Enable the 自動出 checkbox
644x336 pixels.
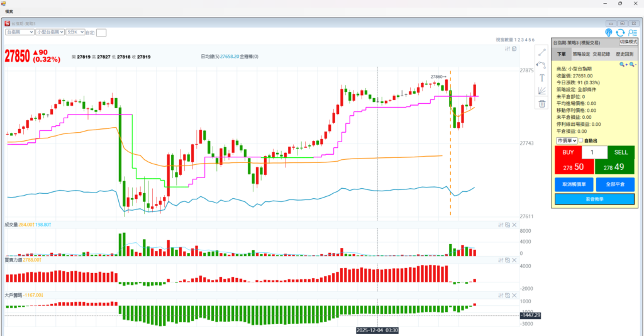point(580,140)
